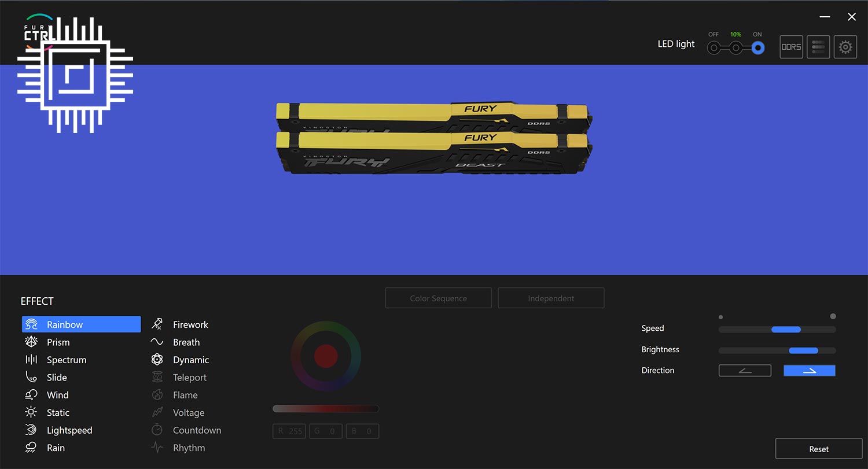Open the DDR5 memory view
Screen dimensions: 868x469
791,47
